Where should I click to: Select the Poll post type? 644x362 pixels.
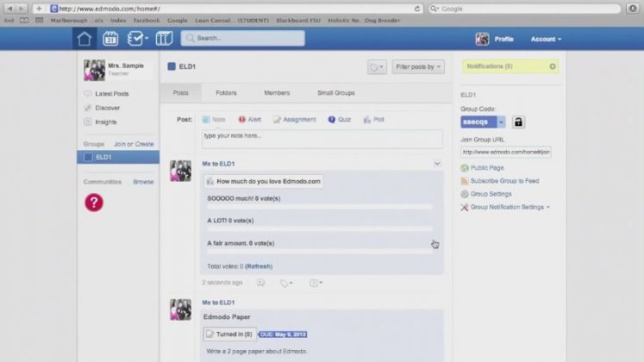(374, 120)
